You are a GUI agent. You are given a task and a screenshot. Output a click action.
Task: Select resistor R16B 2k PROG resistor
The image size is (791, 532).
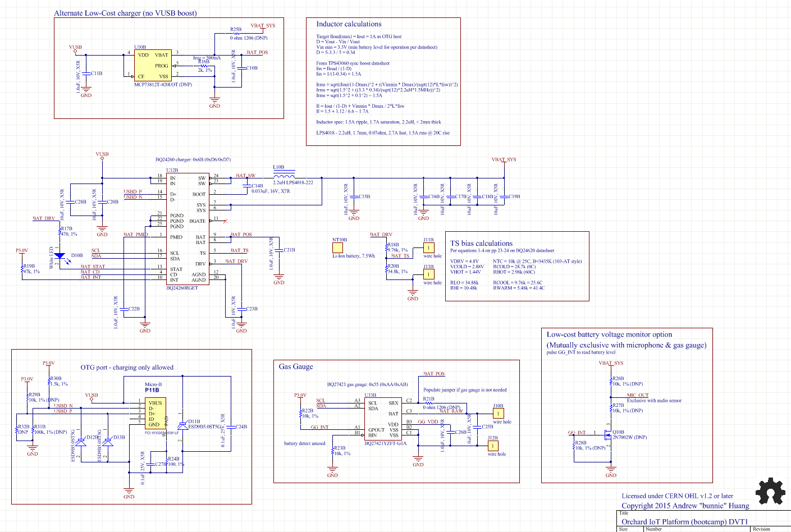(x=204, y=66)
